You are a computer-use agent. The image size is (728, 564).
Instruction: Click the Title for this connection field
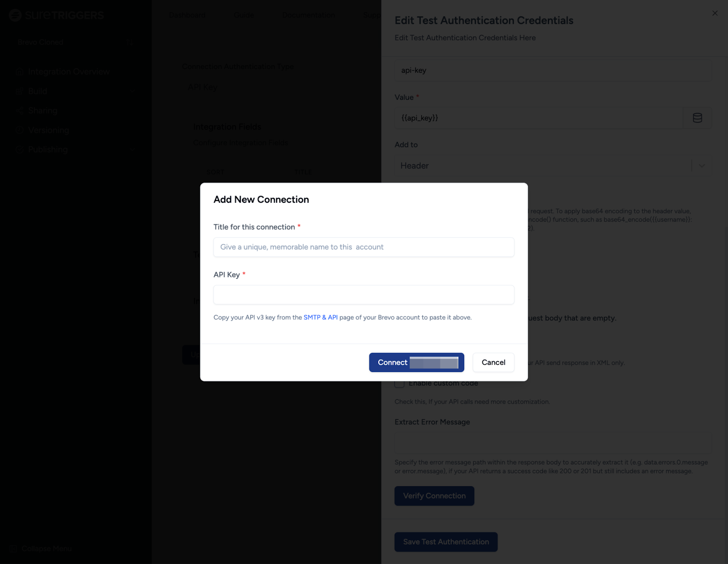click(x=364, y=247)
